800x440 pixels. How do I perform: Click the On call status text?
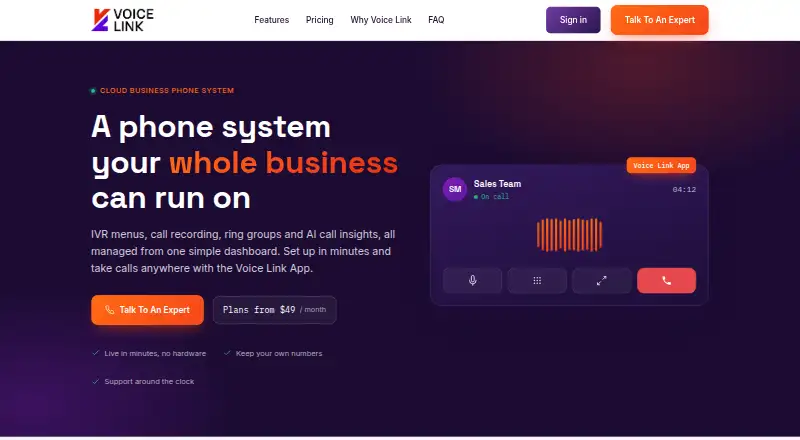click(495, 197)
